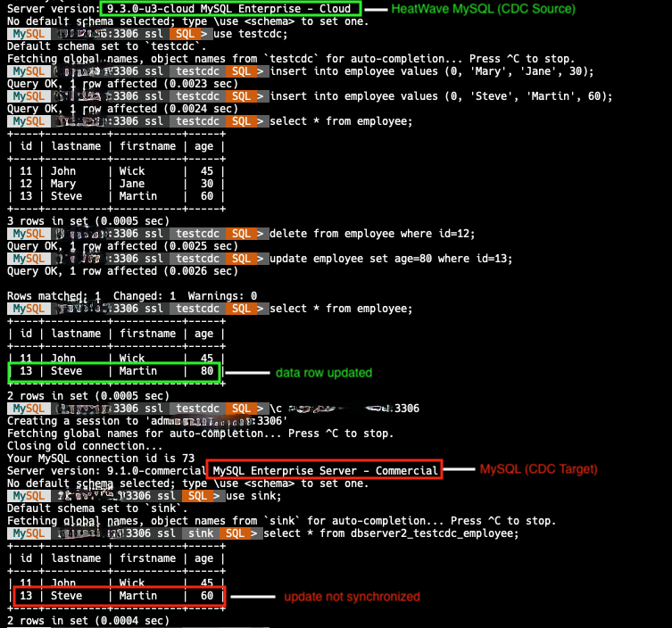Click 'Your MySQL connection id is 73' line
Image resolution: width=672 pixels, height=628 pixels.
pyautogui.click(x=101, y=459)
